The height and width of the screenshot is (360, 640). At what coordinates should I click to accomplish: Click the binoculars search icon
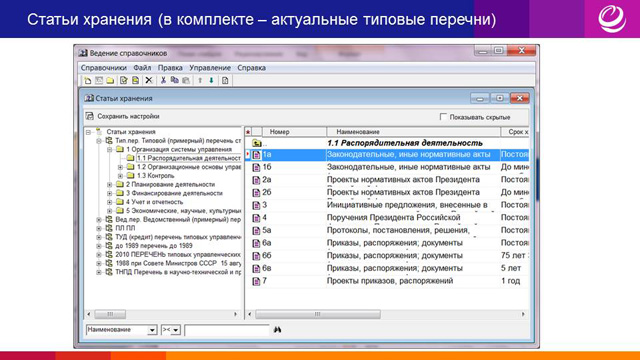tap(278, 329)
